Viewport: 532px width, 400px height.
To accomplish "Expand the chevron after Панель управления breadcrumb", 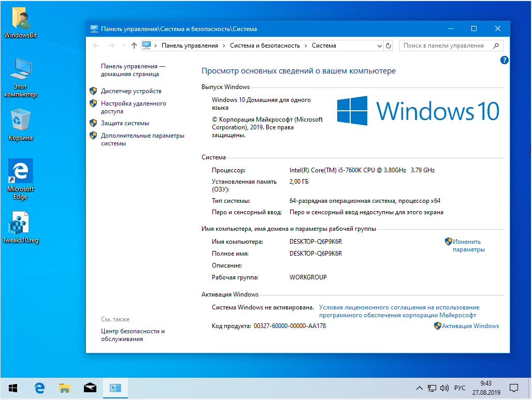I will click(x=224, y=46).
